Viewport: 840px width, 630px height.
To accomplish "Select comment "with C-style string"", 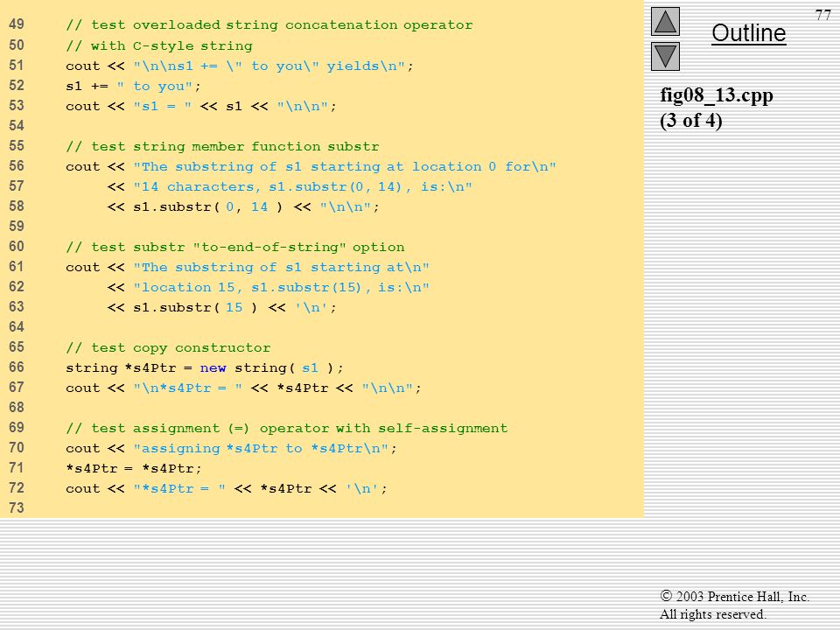I will coord(159,45).
